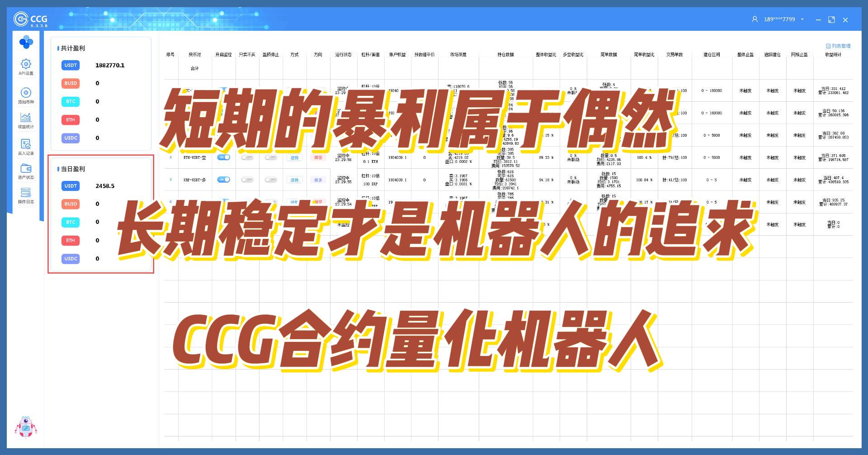Screen dimensions: 868x455
Task: Click daily profit value 2458.5
Action: (x=105, y=186)
